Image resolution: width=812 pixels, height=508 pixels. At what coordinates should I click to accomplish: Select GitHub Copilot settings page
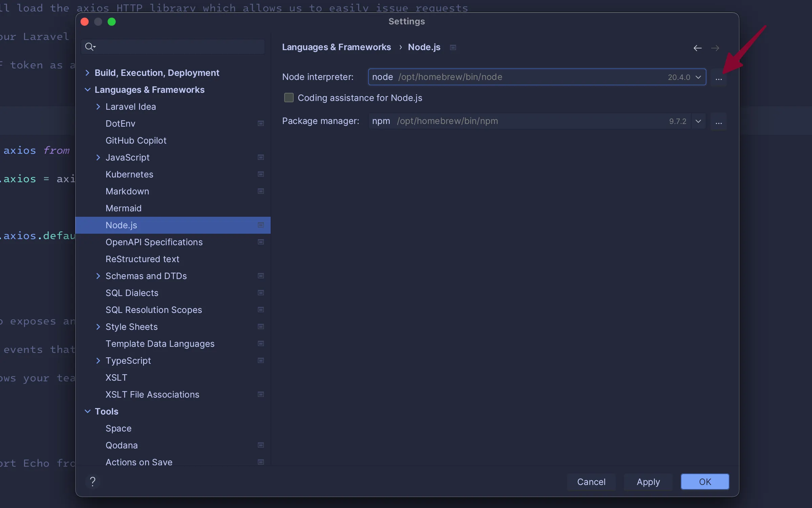tap(173, 141)
